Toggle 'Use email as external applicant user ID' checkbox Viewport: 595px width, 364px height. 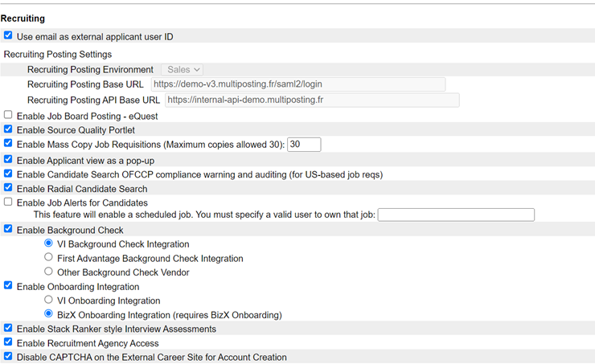(8, 36)
